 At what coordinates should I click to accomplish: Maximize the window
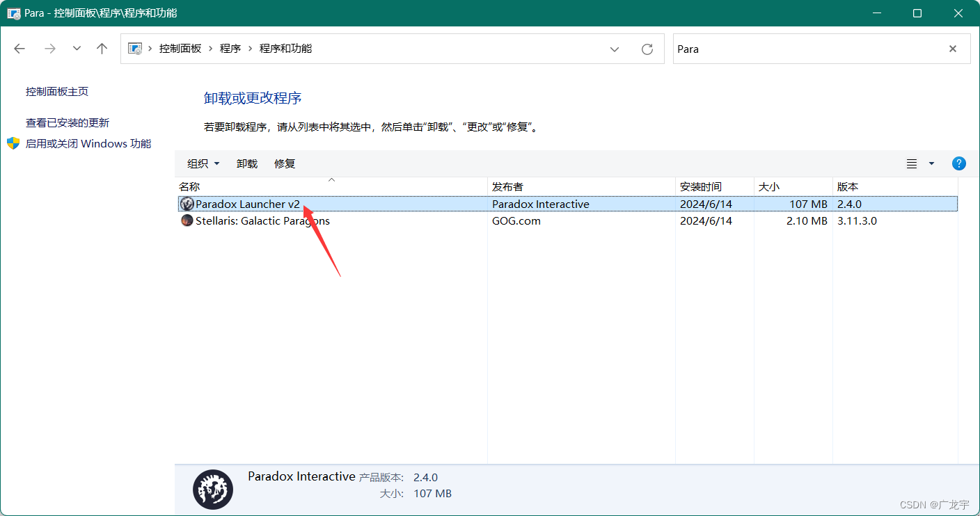coord(917,13)
